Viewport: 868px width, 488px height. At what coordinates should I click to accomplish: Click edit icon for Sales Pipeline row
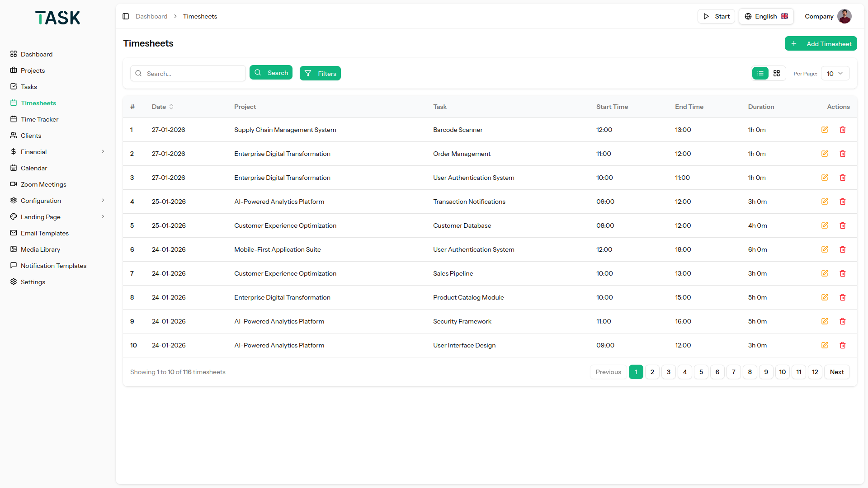click(825, 273)
